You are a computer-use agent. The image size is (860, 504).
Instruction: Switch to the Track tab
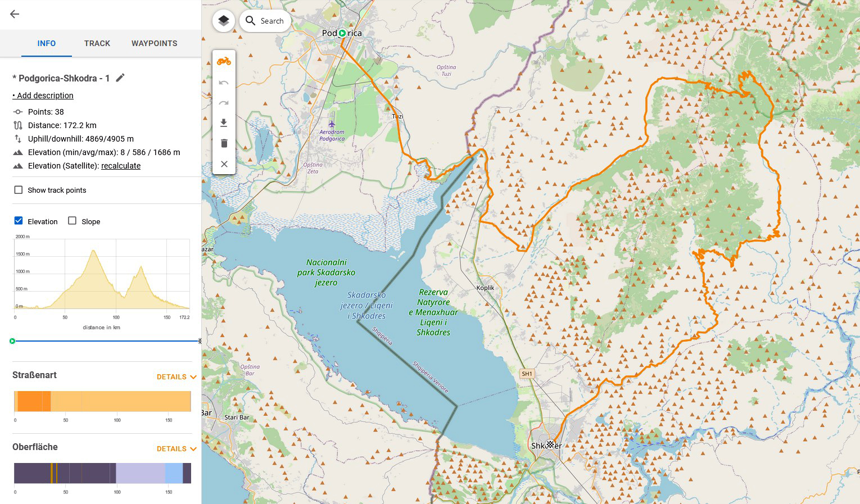click(97, 43)
